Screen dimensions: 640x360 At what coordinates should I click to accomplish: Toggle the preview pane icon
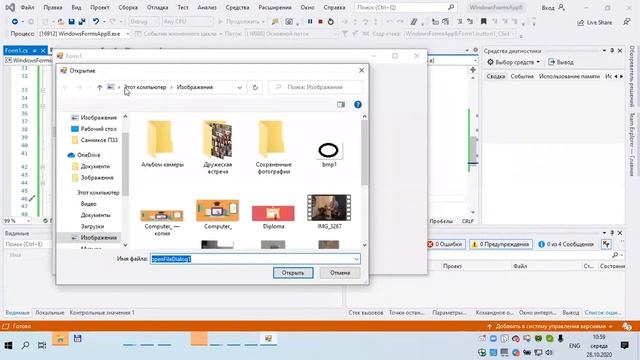[341, 105]
